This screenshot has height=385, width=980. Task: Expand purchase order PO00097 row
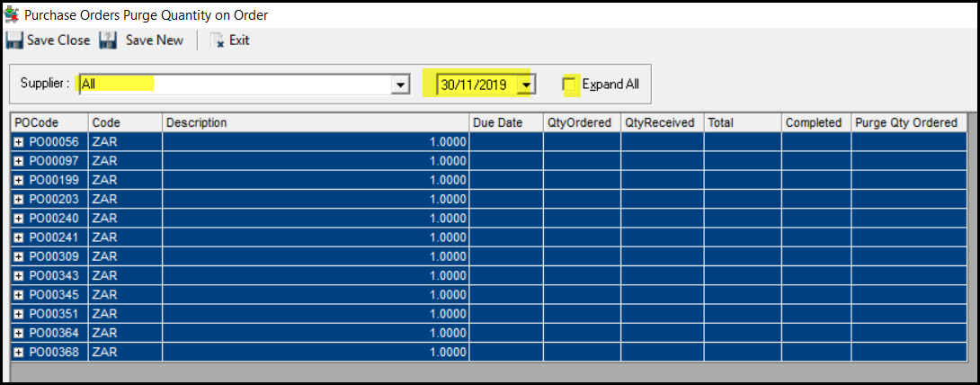point(19,160)
